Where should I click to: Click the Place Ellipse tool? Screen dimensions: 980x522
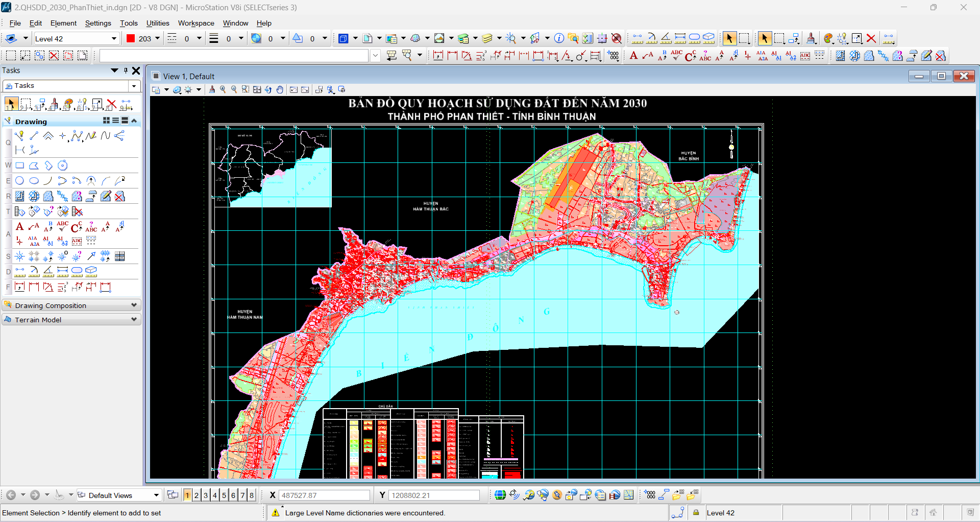34,181
